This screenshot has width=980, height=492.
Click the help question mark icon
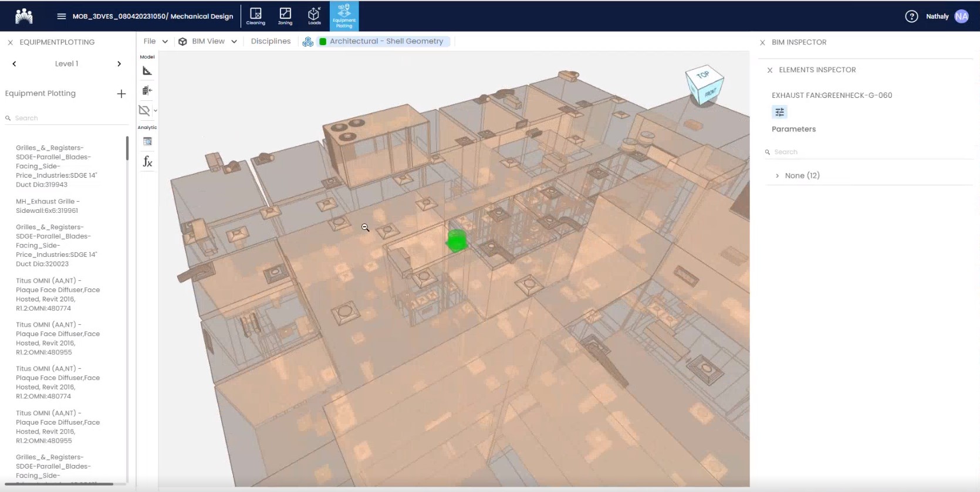(x=911, y=16)
